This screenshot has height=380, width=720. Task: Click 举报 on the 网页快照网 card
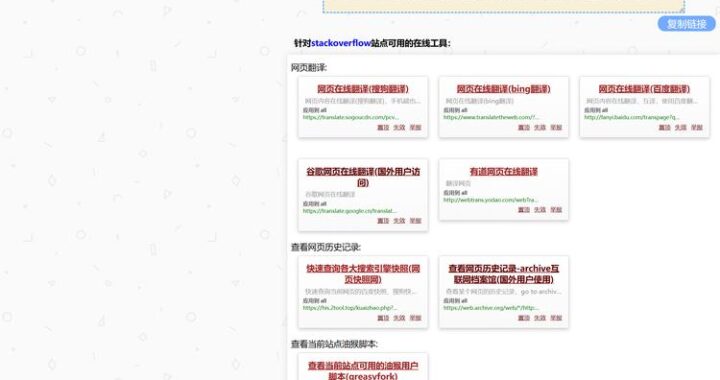[415, 318]
